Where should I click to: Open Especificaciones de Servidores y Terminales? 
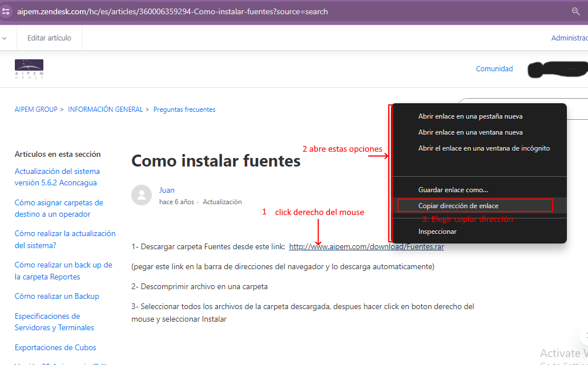coord(54,322)
